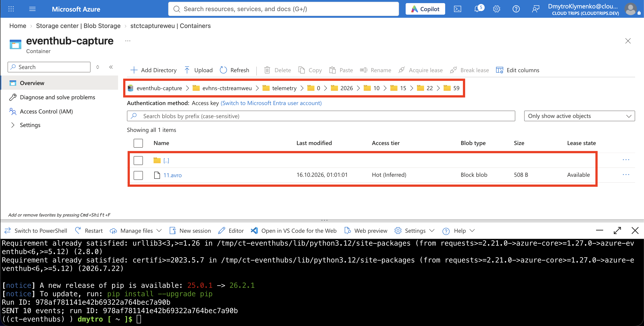Viewport: 644px width, 326px height.
Task: Open stctcaptureweu | Containers breadcrumb
Action: click(x=170, y=26)
